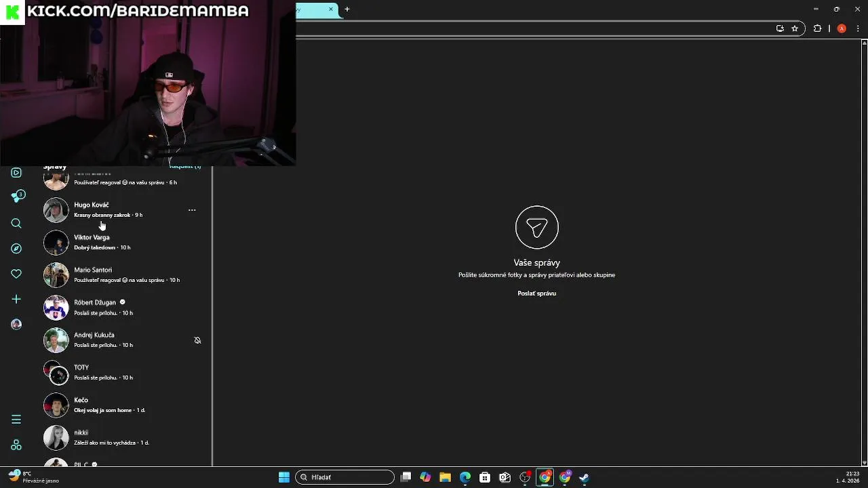
Task: Click the paper plane messages icon
Action: [536, 227]
